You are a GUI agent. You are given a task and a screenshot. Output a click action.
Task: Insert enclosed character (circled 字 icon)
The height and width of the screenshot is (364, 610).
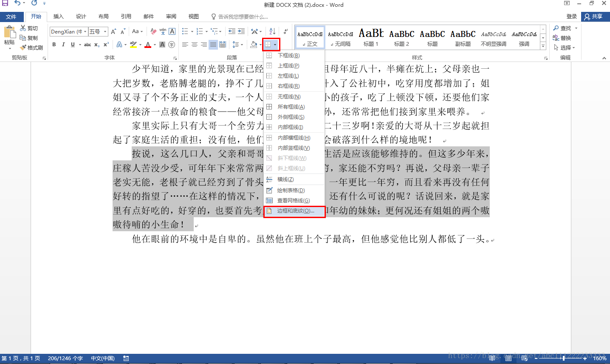(172, 45)
